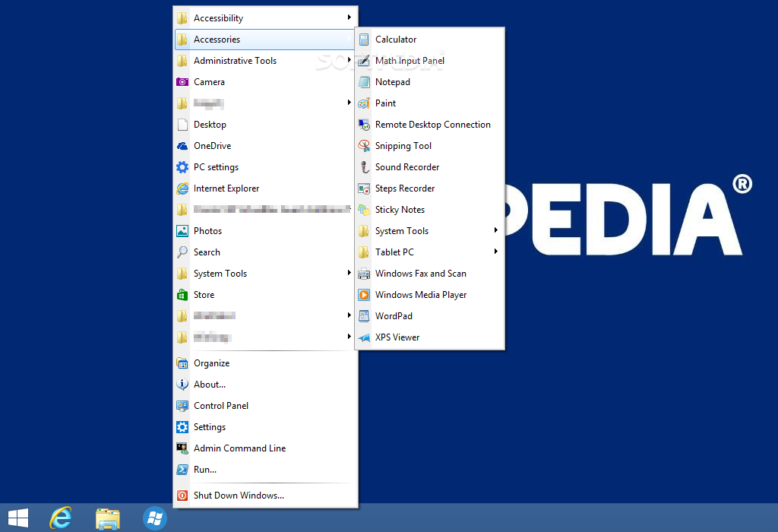
Task: Click the Store bag icon
Action: coord(182,295)
